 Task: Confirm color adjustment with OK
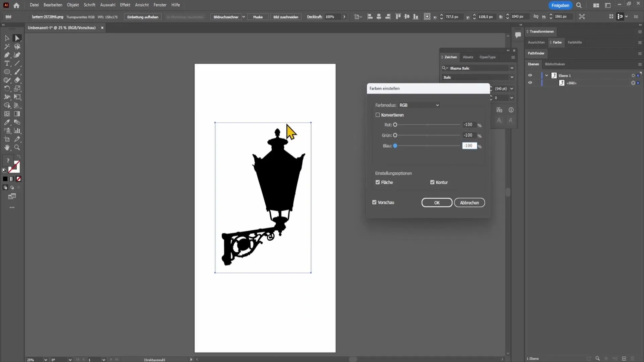(437, 203)
